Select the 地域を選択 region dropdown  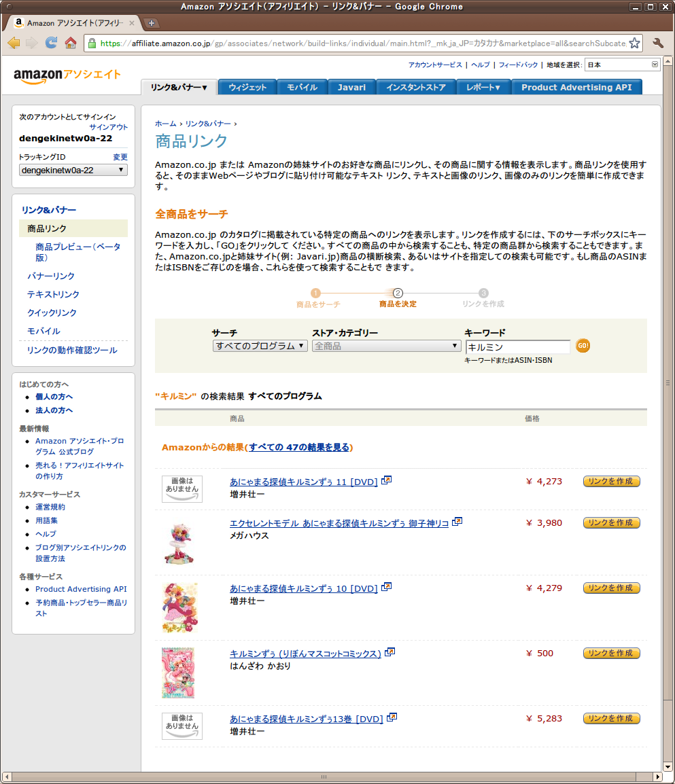click(x=622, y=65)
